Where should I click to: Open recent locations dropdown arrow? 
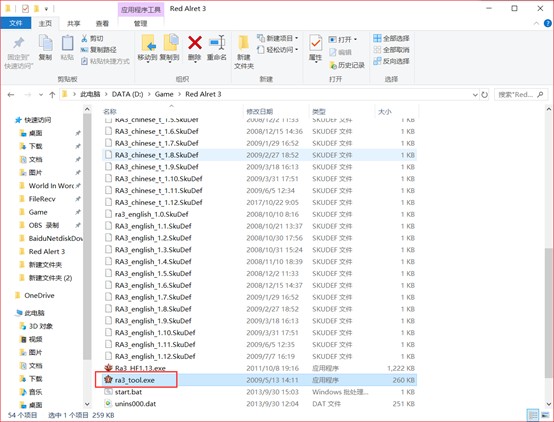[x=41, y=95]
